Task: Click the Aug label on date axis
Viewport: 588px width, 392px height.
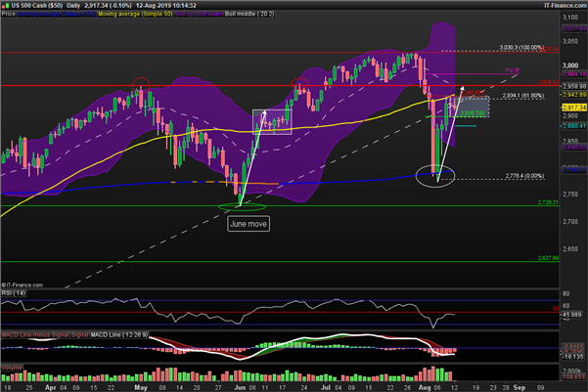Action: [x=425, y=387]
